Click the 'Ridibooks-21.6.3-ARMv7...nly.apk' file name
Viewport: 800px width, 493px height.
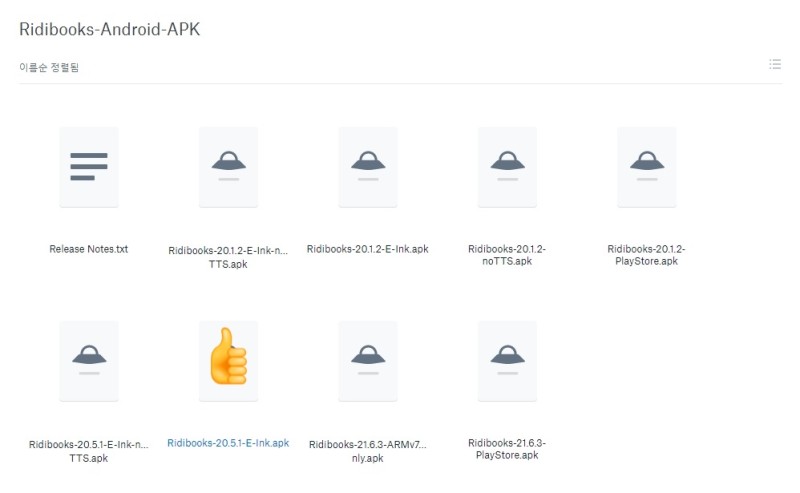pyautogui.click(x=367, y=451)
